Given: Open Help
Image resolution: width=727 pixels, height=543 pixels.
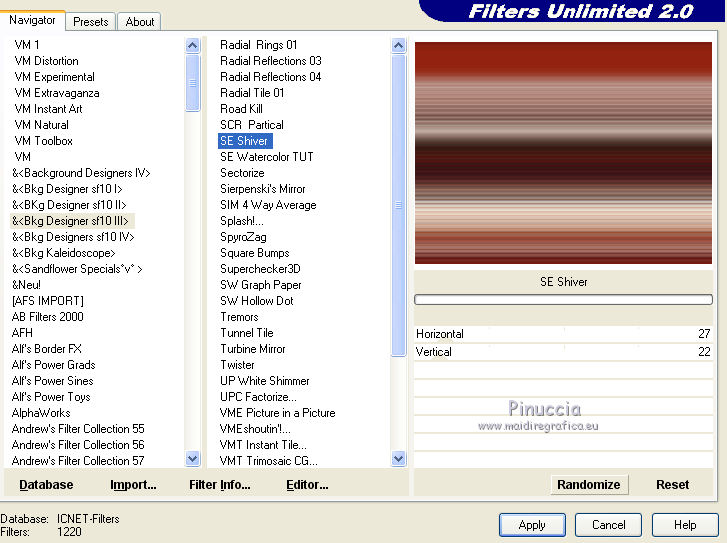Looking at the screenshot, I should tap(685, 525).
